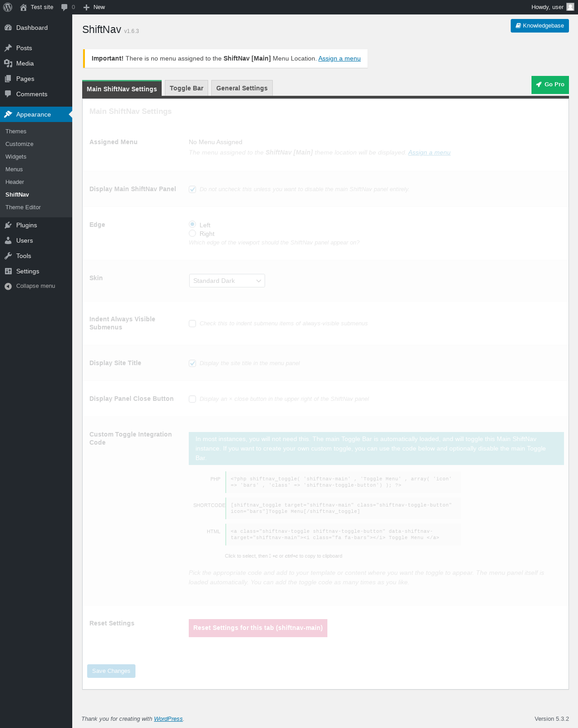Click the Knowledgebase button
The image size is (578, 728).
pos(540,26)
